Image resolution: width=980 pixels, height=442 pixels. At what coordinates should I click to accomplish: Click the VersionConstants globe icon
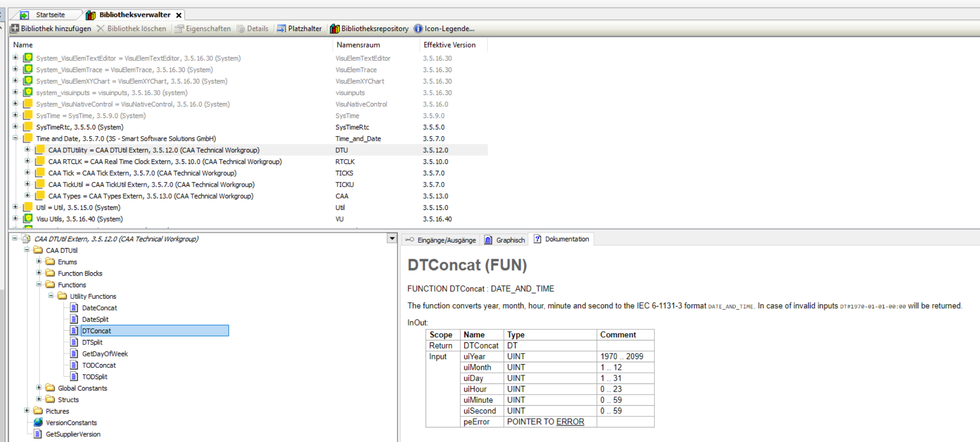point(38,422)
